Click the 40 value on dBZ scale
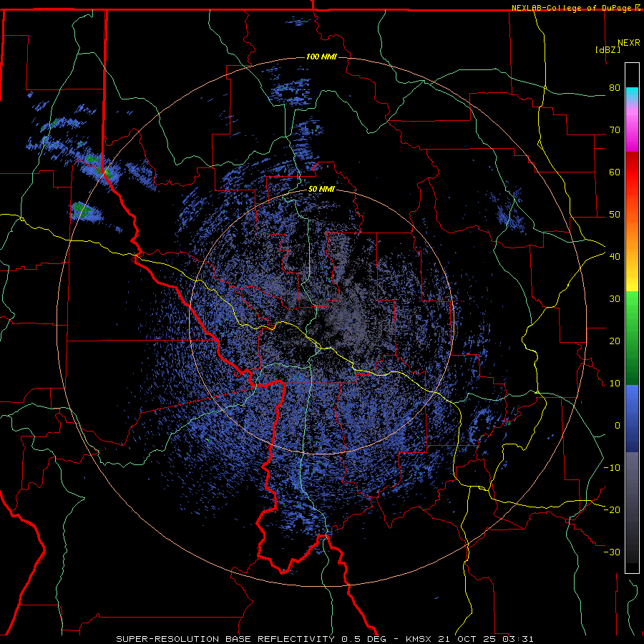The height and width of the screenshot is (644, 644). 615,257
